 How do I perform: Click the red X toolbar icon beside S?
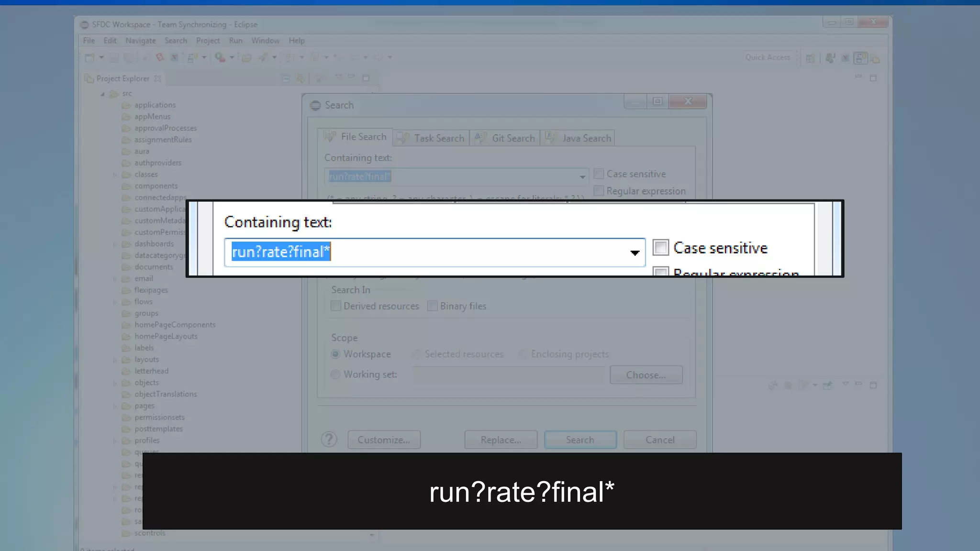174,57
